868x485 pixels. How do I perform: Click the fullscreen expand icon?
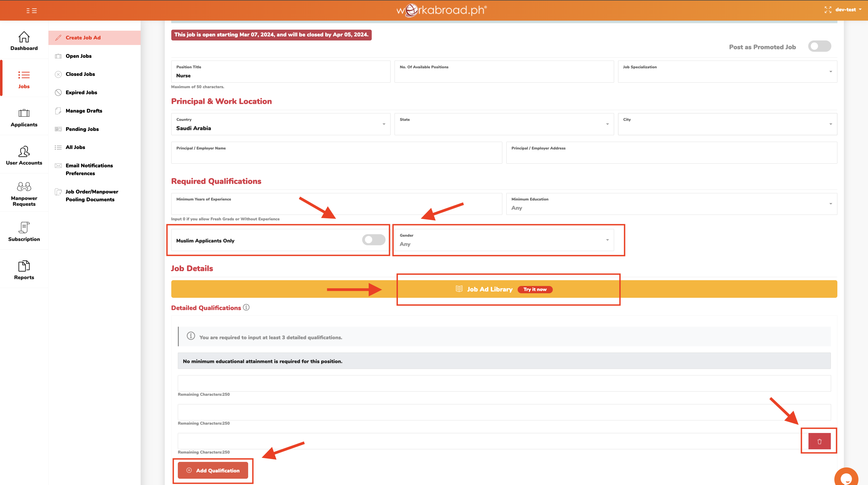tap(828, 10)
